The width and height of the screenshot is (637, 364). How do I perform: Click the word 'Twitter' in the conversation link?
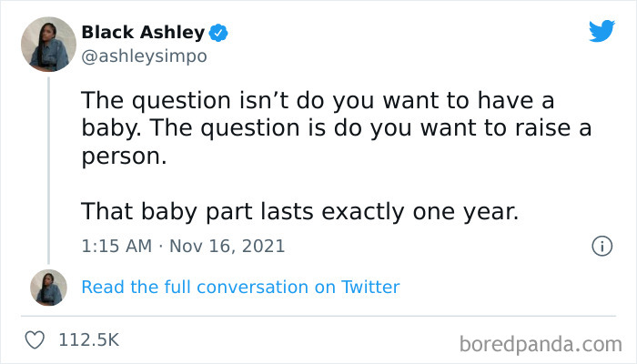coord(370,287)
